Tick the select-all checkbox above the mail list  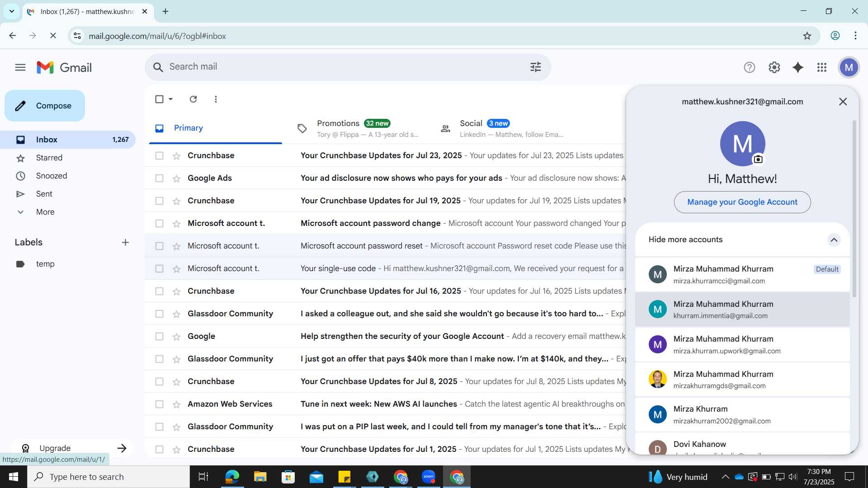point(159,99)
